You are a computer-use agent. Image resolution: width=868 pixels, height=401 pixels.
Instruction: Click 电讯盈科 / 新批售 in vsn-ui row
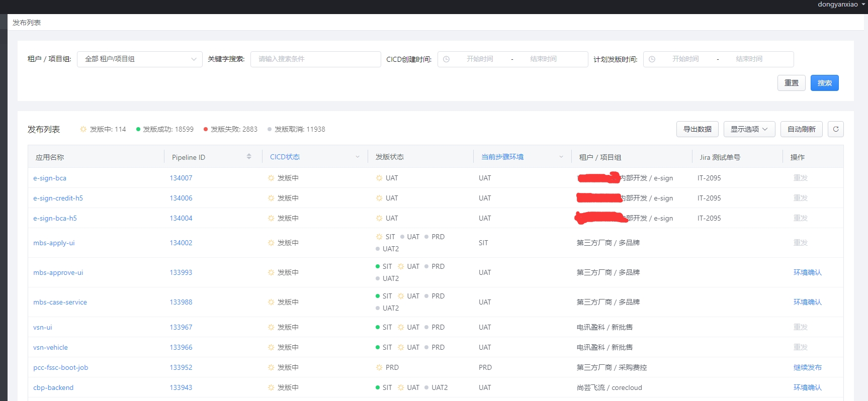(x=604, y=327)
